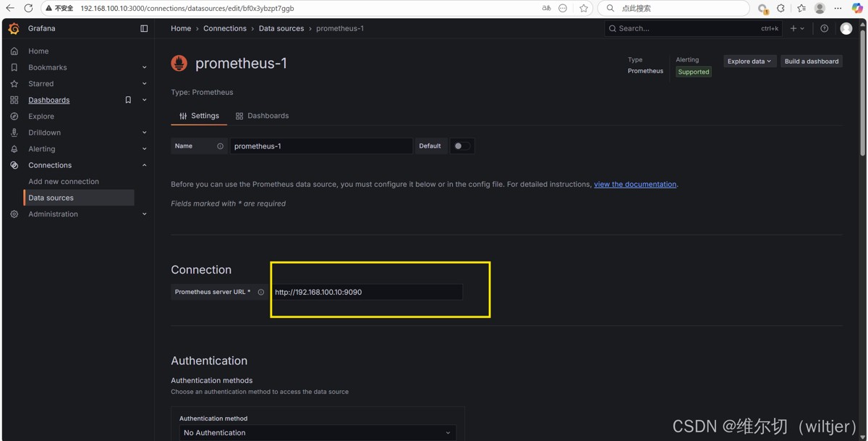Open the view the documentation link
The height and width of the screenshot is (441, 868).
coord(635,185)
